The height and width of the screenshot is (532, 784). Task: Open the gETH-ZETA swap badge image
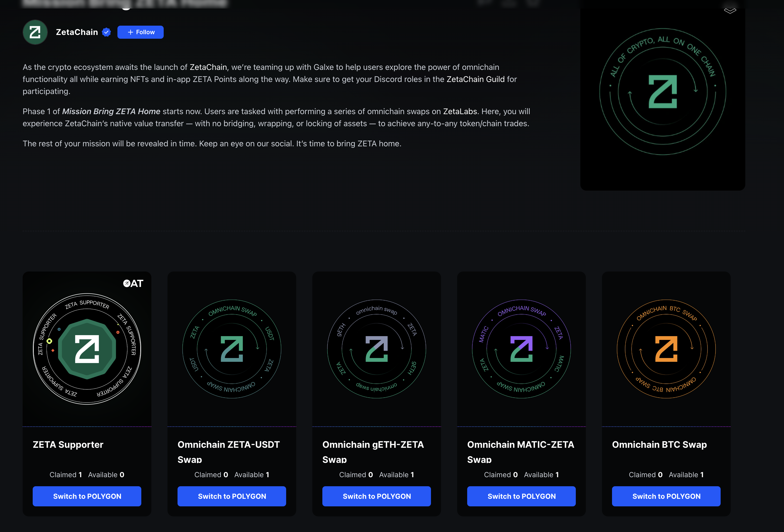[376, 348]
